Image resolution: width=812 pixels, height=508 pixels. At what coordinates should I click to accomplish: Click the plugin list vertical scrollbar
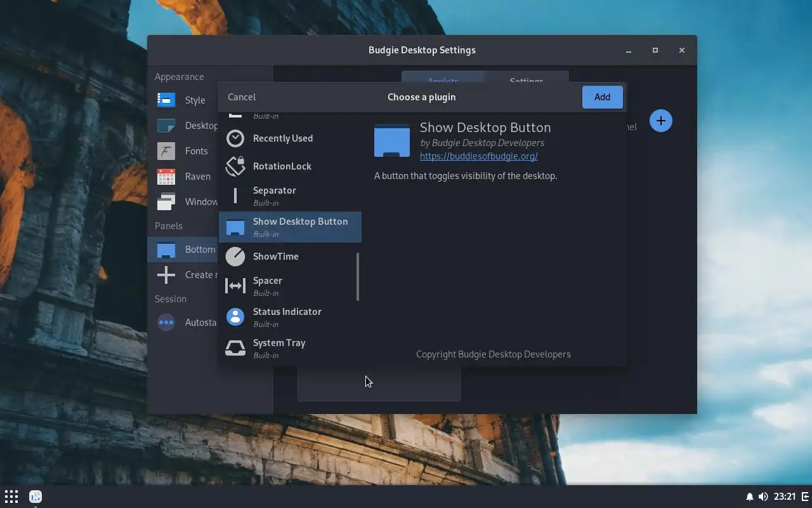pos(358,276)
